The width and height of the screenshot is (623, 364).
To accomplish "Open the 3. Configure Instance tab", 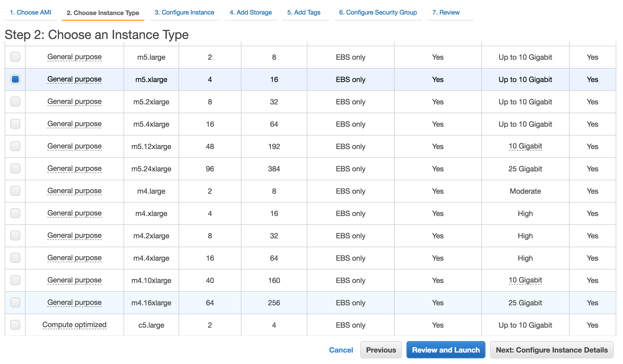I will coord(184,12).
